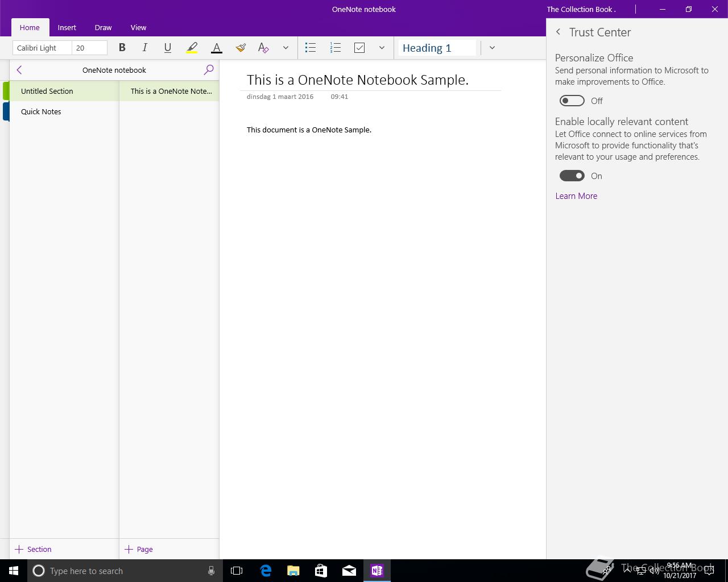Open Windows Start menu
Viewport: 728px width, 582px height.
(x=14, y=571)
